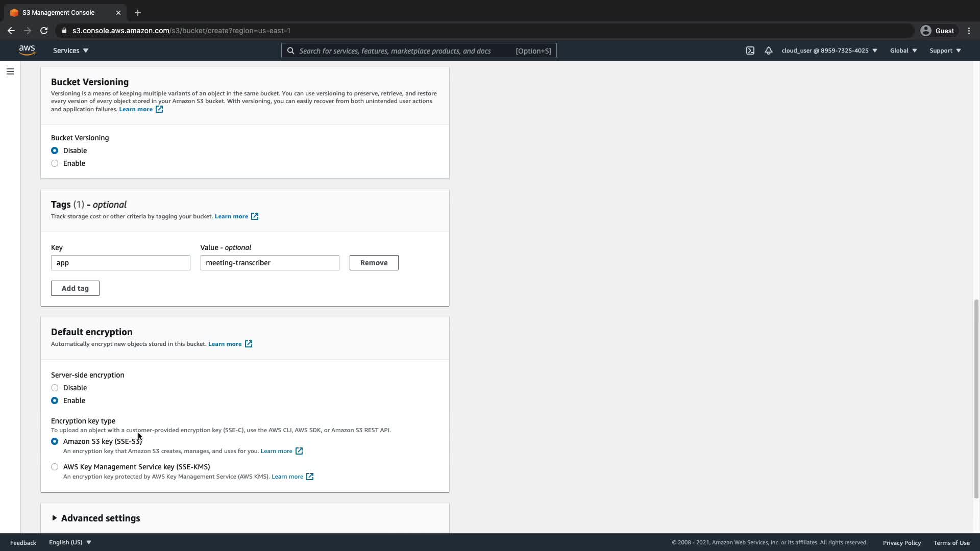Click the tag Value input field
Image resolution: width=980 pixels, height=551 pixels.
coord(269,263)
